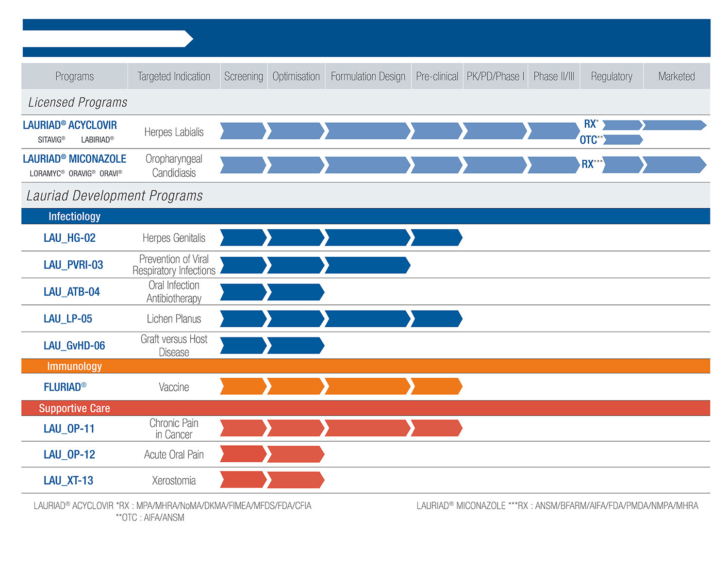728x569 pixels.
Task: Click the Screening arrow for LAU_LP-05
Action: point(244,318)
